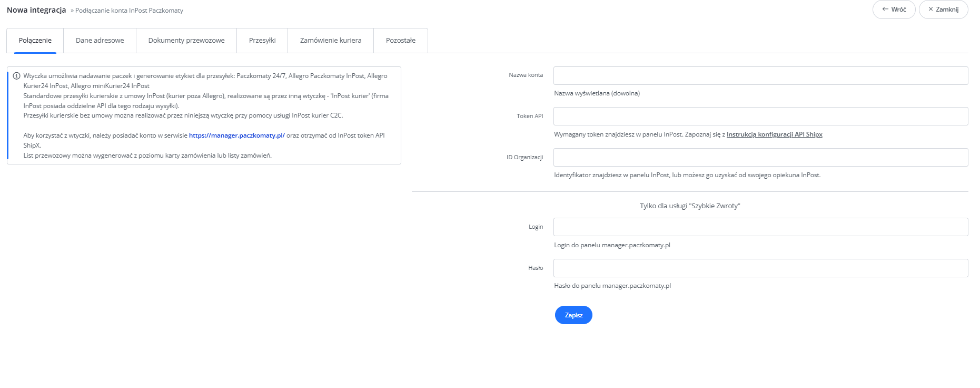
Task: Click the Nowa integracja page title
Action: click(x=36, y=10)
